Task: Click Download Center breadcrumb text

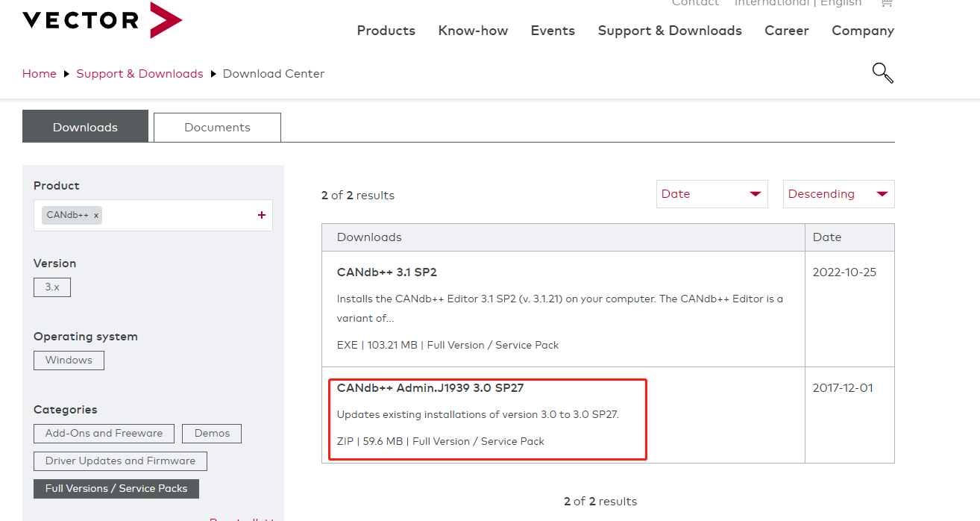Action: click(x=274, y=74)
